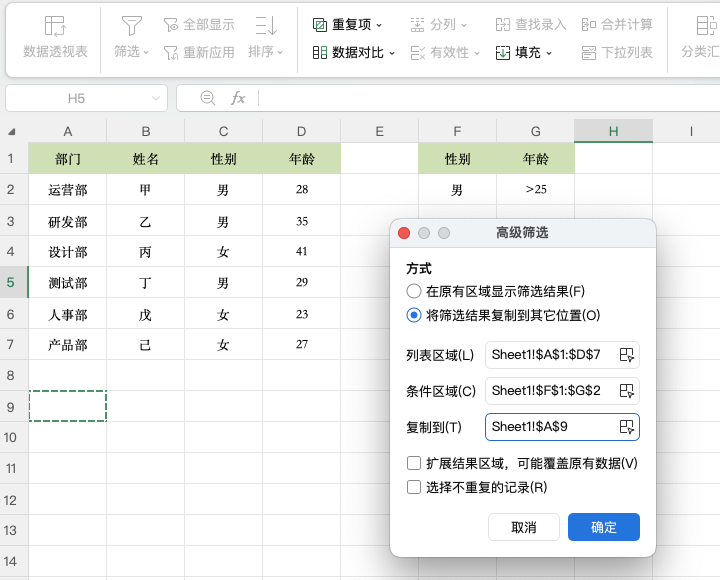Screen dimensions: 720x580
Task: Click the 重复项 duplicates icon
Action: click(x=320, y=25)
